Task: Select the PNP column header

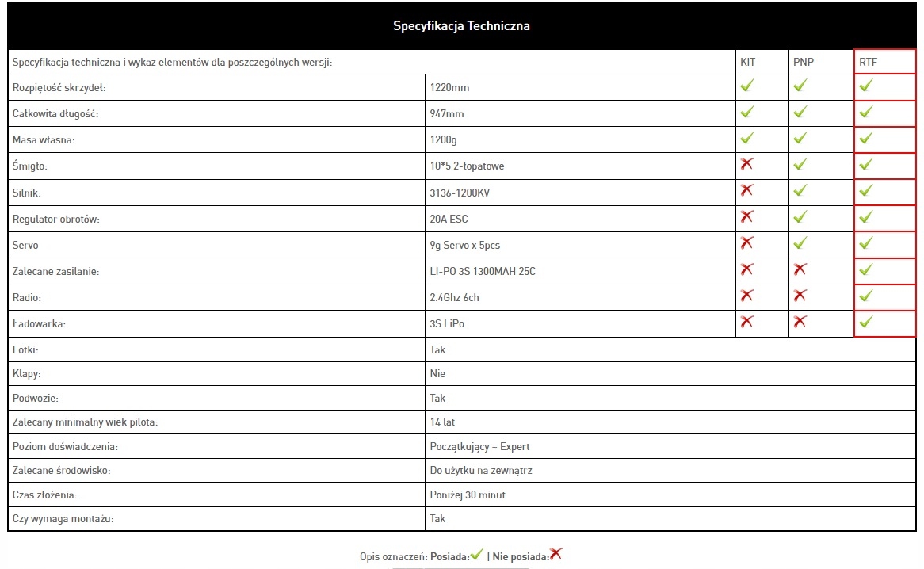Action: [x=804, y=62]
